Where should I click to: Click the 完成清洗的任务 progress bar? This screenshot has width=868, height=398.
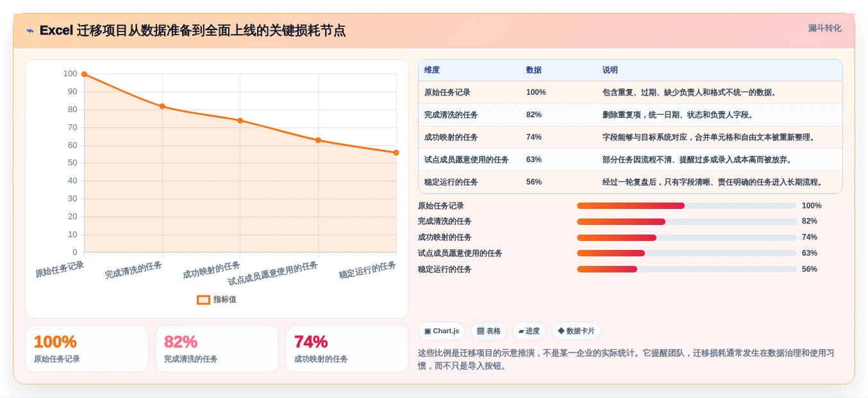click(x=687, y=222)
